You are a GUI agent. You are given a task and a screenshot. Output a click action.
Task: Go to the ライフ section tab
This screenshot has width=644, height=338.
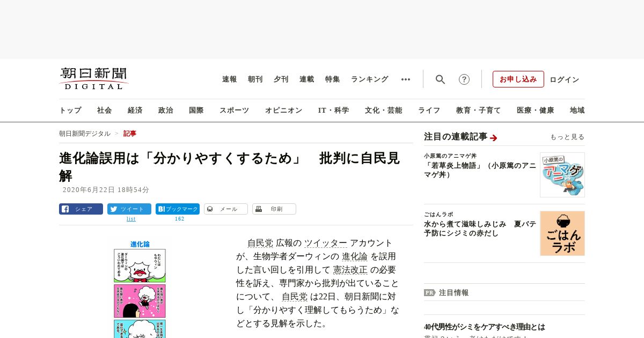coord(429,111)
